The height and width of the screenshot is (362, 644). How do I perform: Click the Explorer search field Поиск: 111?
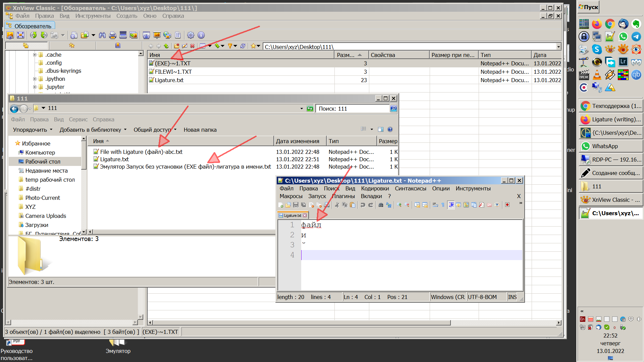point(352,109)
